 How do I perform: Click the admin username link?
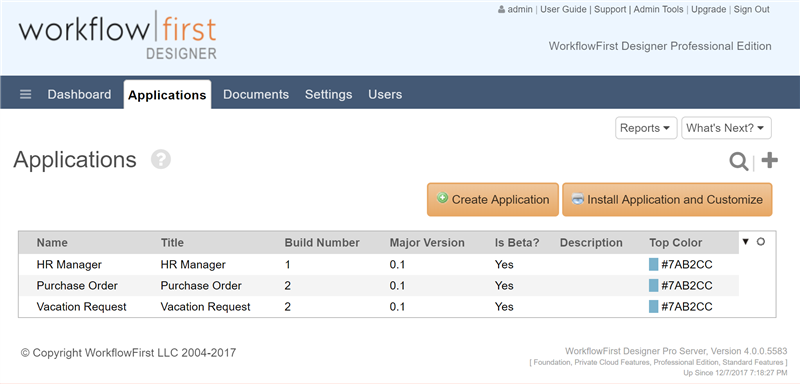coord(520,10)
